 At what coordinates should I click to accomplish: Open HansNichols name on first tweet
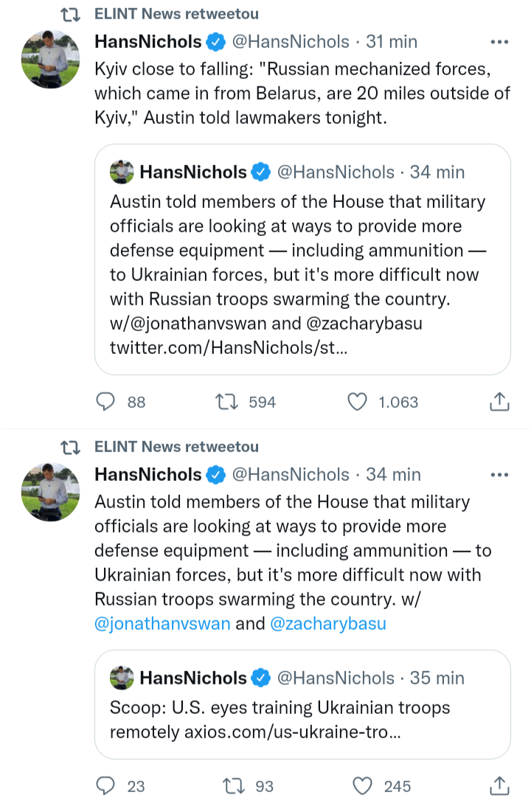tap(148, 42)
